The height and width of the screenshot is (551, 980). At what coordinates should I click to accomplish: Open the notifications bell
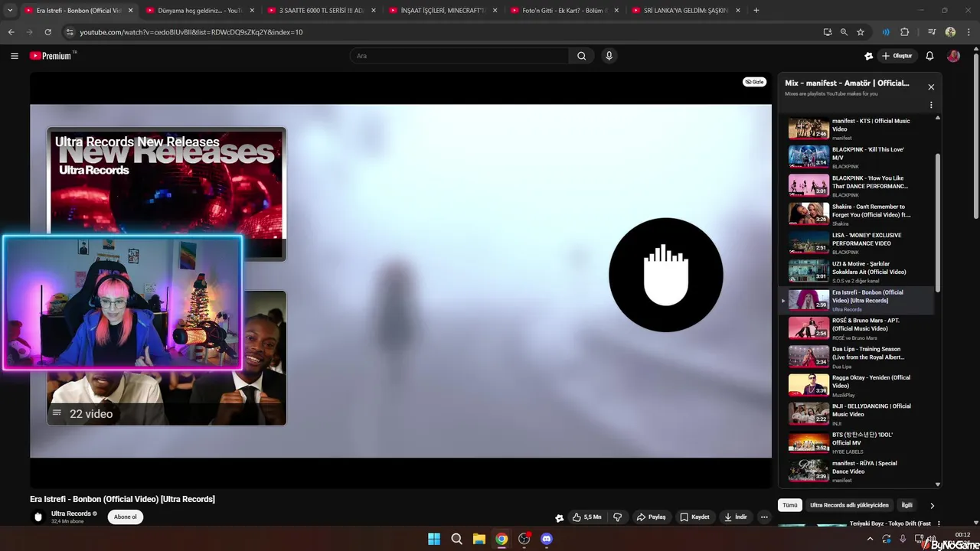tap(929, 56)
